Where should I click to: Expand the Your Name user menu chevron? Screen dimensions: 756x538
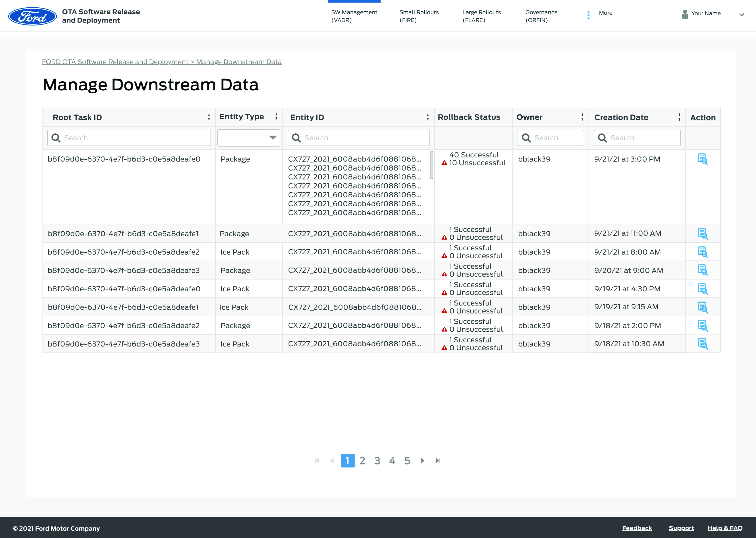[742, 14]
